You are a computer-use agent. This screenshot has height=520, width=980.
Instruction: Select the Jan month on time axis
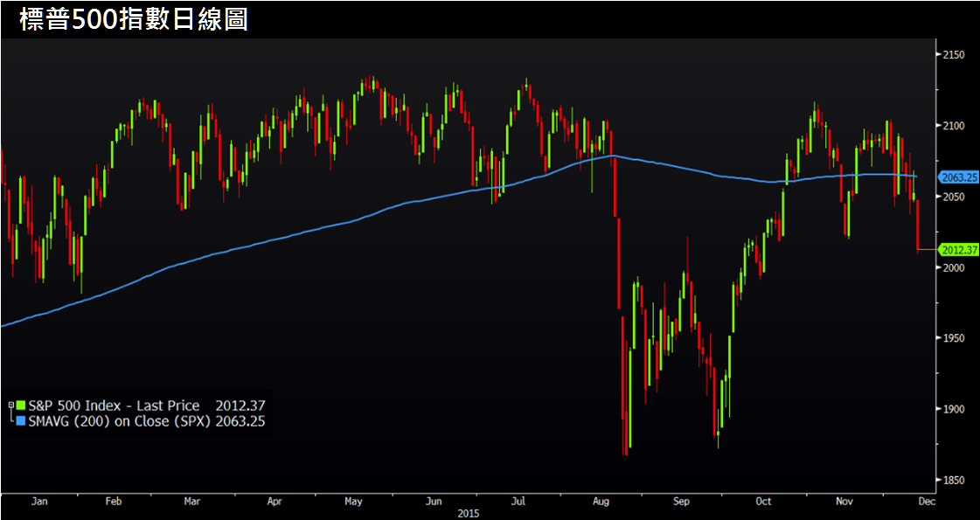[38, 503]
